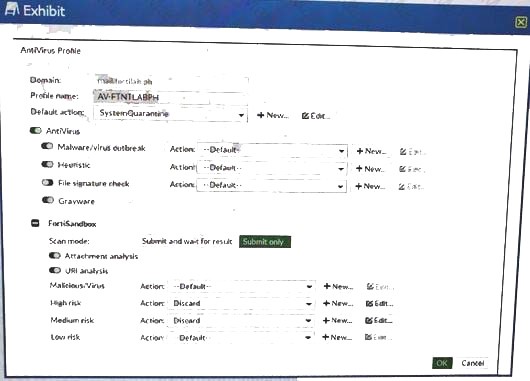Image resolution: width=530 pixels, height=381 pixels.
Task: Click the OK button
Action: 442,363
